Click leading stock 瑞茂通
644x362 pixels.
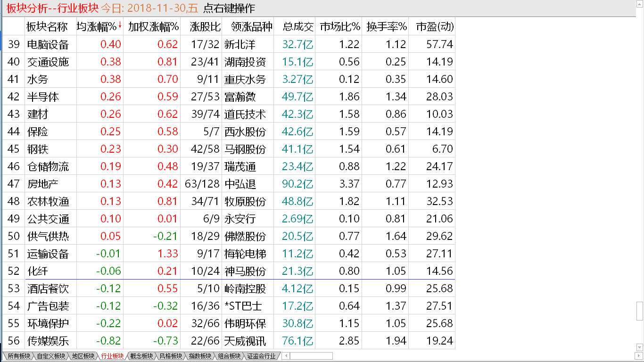click(239, 166)
